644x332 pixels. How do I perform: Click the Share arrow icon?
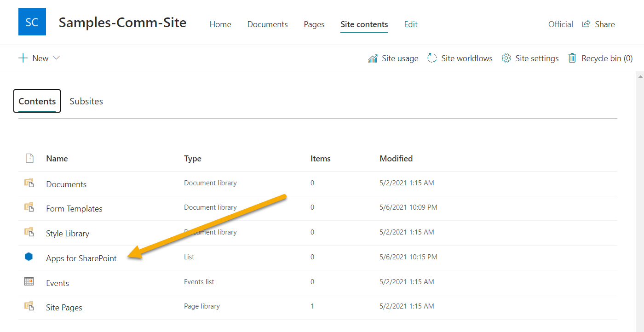pos(586,24)
